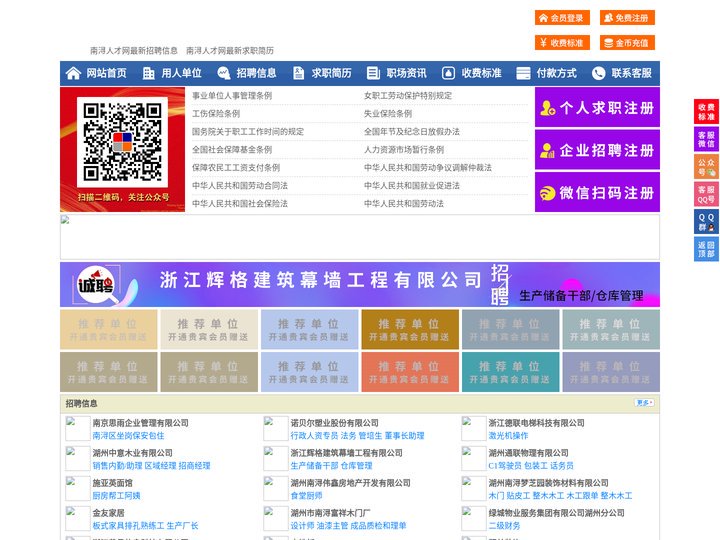
Task: Open 南浔人才网最新求职简历 link
Action: pyautogui.click(x=230, y=51)
